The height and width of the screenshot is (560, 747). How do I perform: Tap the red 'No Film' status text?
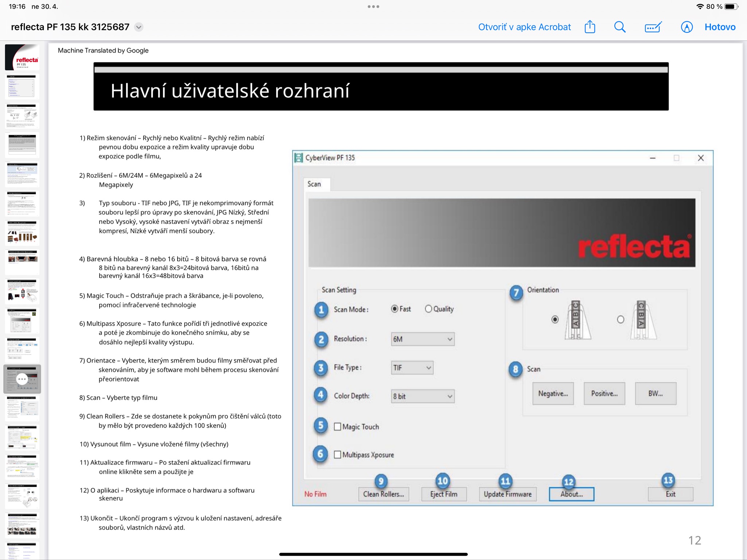(315, 494)
